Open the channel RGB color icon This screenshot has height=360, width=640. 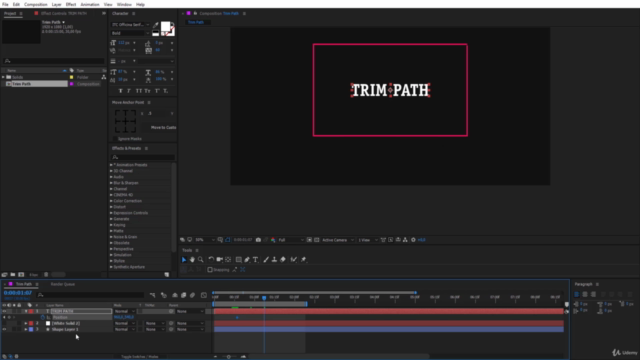[273, 240]
